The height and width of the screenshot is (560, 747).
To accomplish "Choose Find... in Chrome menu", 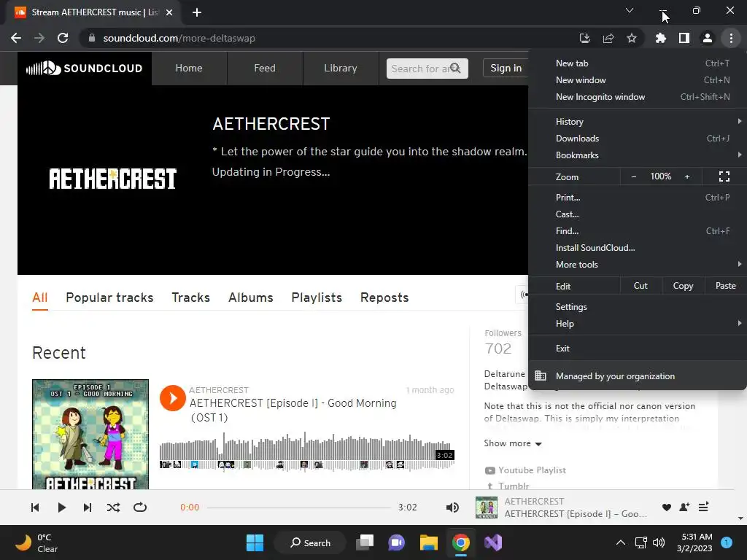I will point(638,231).
